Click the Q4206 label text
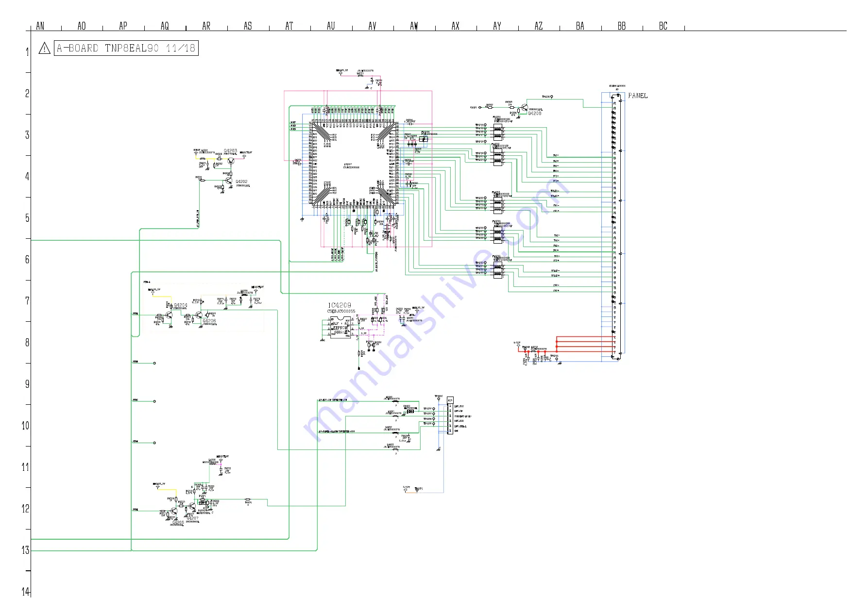The width and height of the screenshot is (868, 613). 209,321
